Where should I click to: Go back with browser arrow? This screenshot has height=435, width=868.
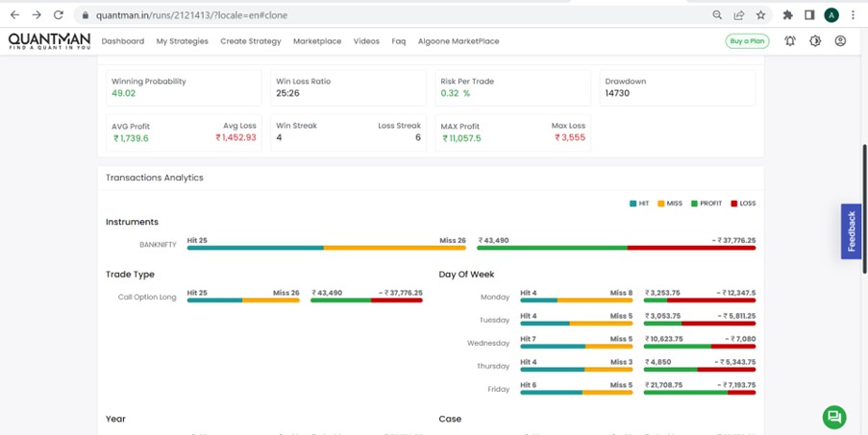[x=14, y=15]
